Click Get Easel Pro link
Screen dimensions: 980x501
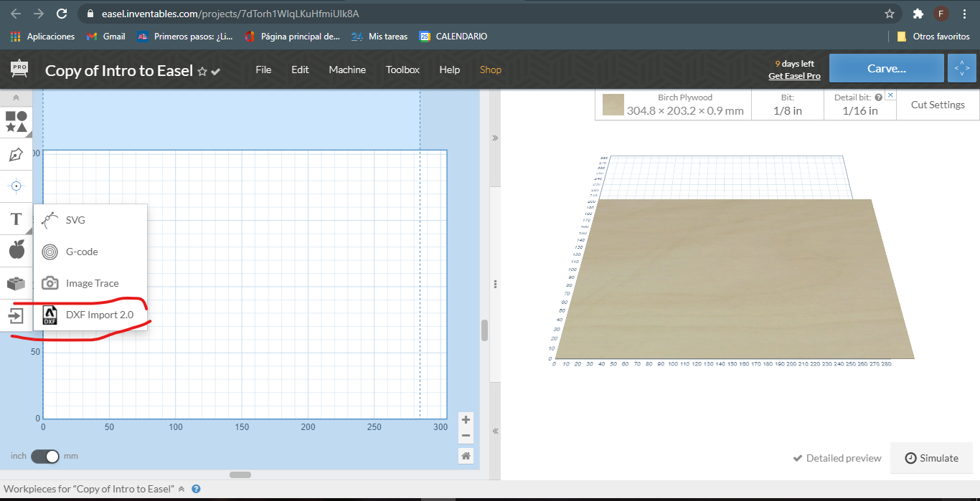794,76
